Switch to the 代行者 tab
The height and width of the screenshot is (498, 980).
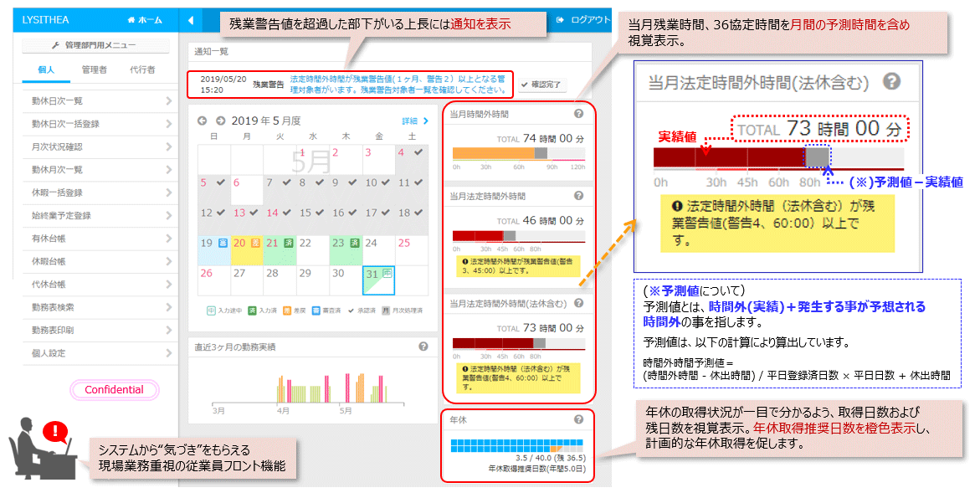[x=142, y=70]
